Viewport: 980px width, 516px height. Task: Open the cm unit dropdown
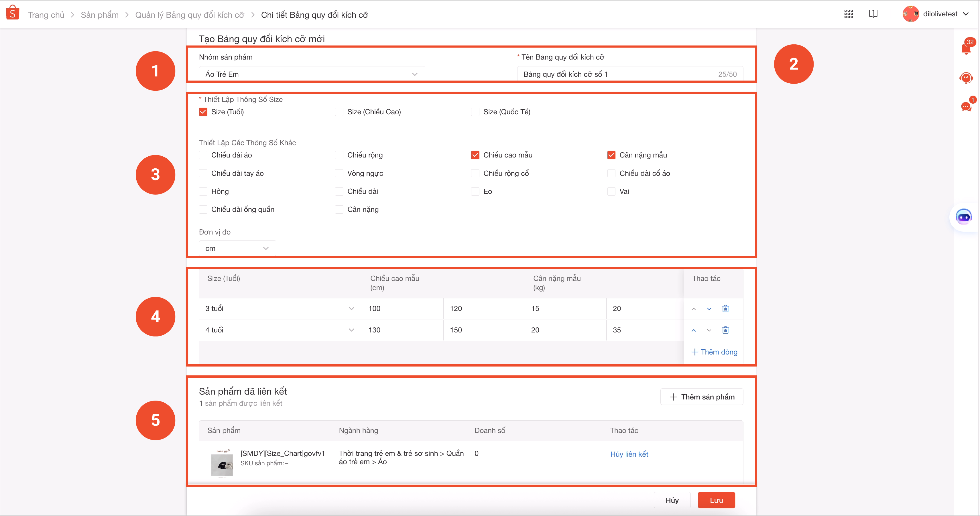tap(237, 248)
